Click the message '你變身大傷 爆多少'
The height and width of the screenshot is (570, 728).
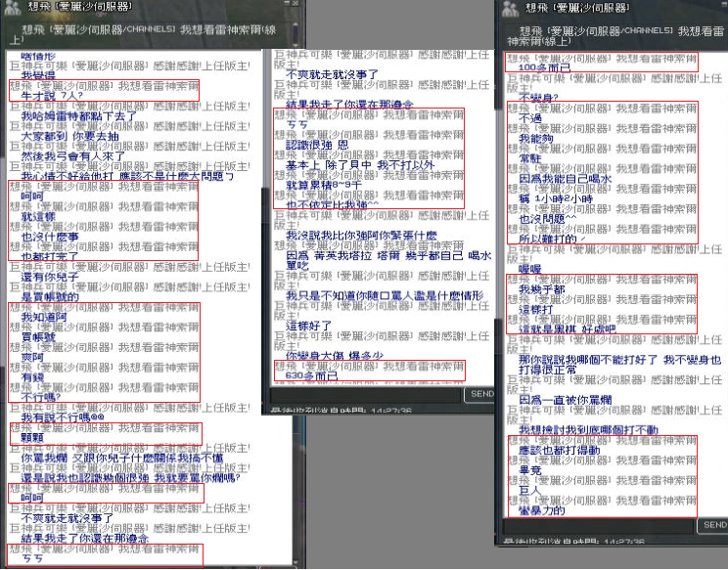point(335,356)
